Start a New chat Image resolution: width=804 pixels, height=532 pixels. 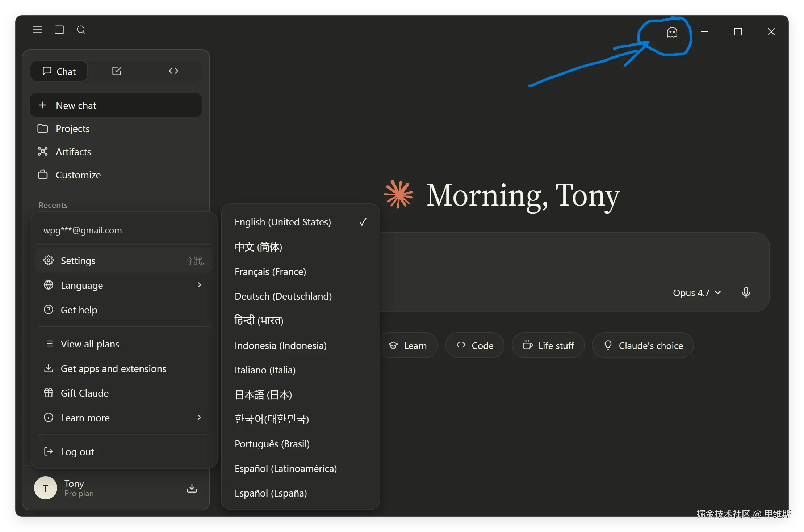pos(116,105)
